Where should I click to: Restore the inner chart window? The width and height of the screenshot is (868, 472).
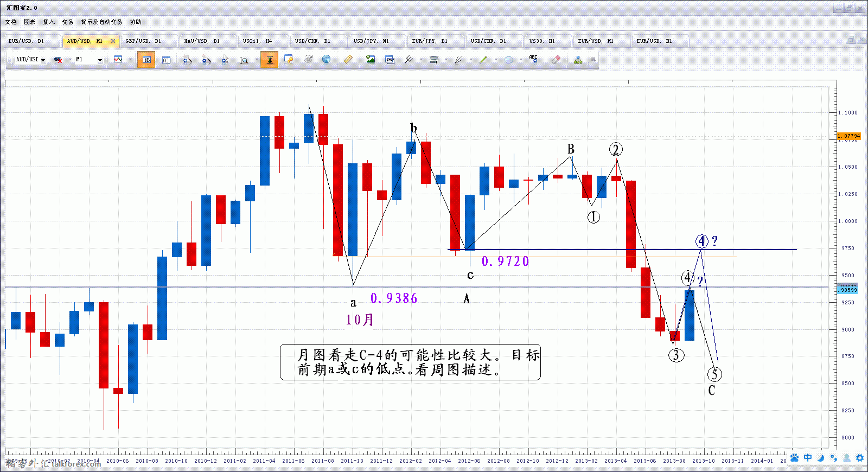point(851,40)
